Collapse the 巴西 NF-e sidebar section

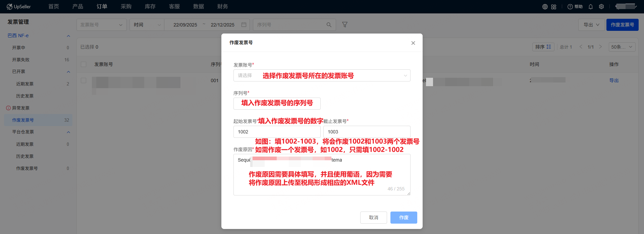(x=68, y=36)
